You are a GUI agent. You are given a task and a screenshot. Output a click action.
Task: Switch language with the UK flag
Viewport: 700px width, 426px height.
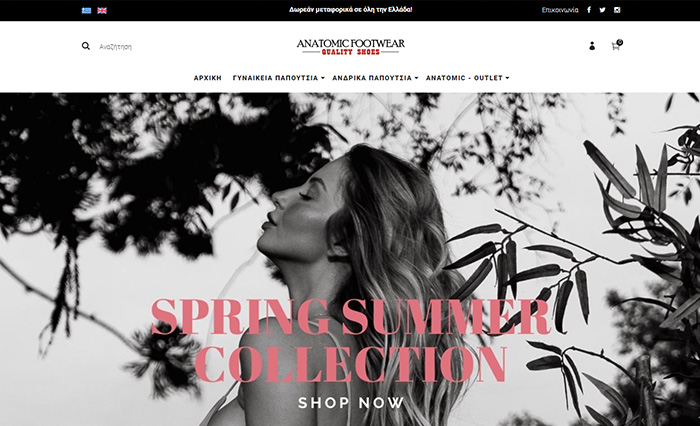(x=102, y=10)
